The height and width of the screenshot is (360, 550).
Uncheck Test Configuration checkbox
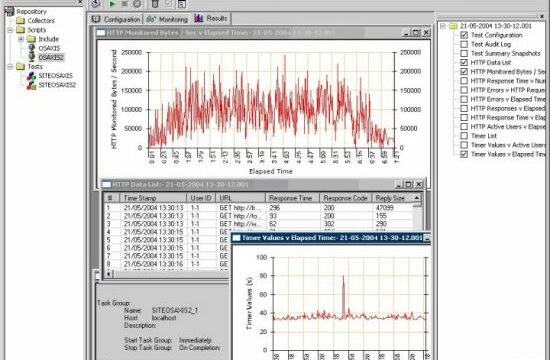(x=464, y=35)
